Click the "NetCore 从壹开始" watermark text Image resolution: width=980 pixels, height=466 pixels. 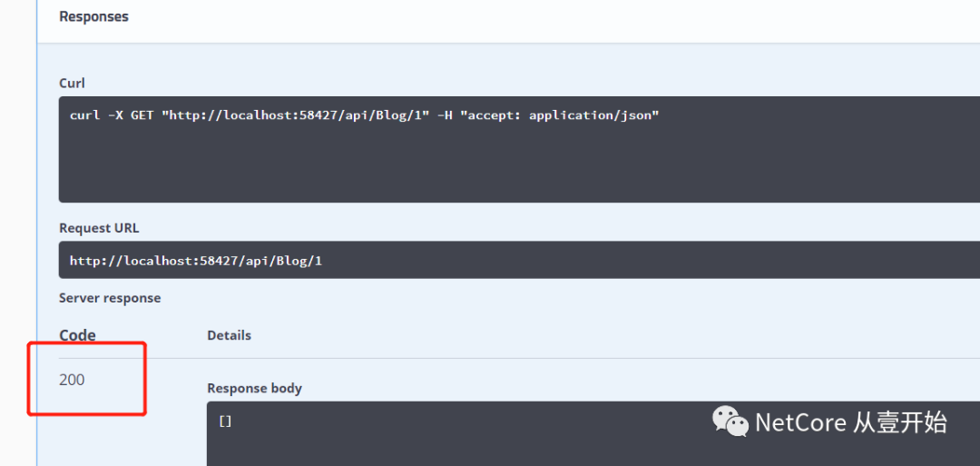(850, 422)
